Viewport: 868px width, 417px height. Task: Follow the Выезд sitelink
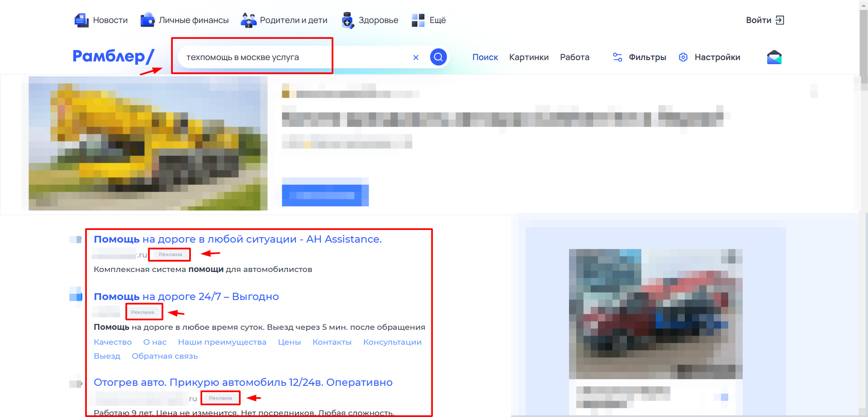[107, 356]
